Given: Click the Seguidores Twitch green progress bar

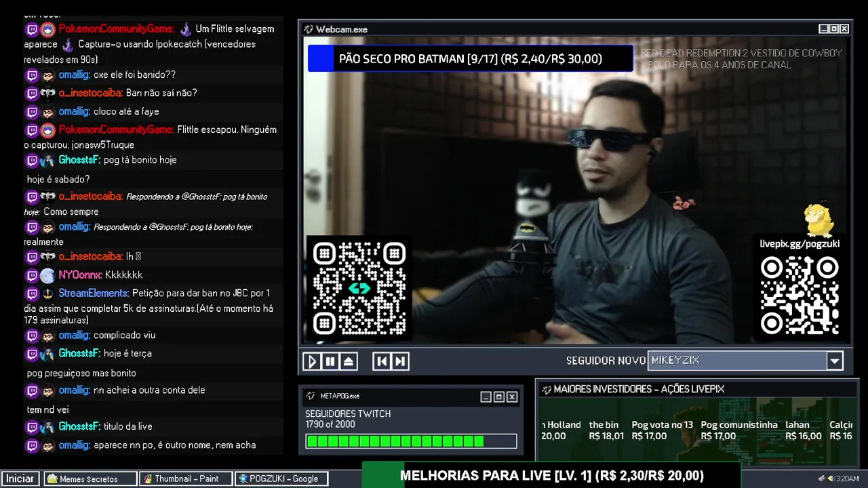Looking at the screenshot, I should [x=411, y=441].
